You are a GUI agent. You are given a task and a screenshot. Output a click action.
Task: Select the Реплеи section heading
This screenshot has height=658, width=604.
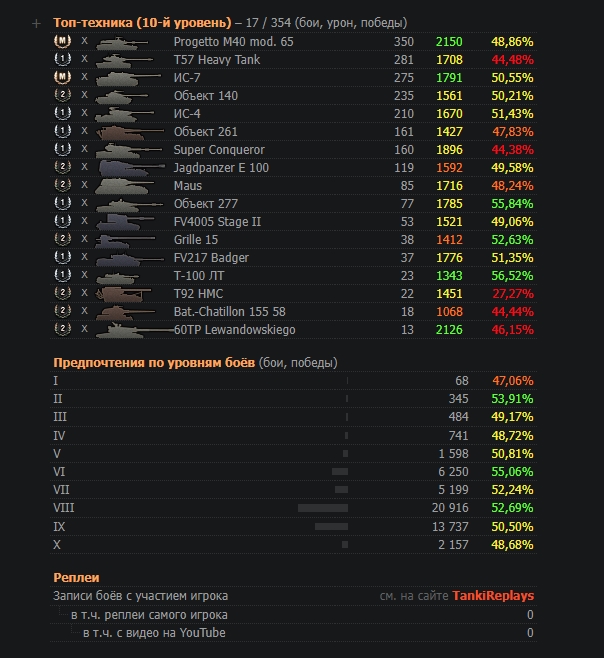point(78,577)
